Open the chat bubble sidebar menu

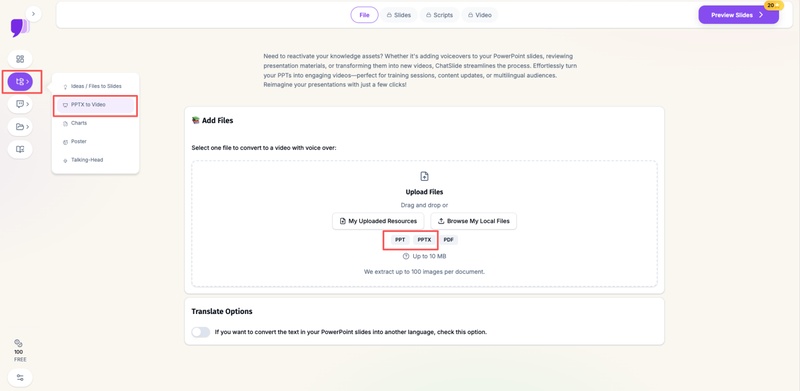click(20, 104)
